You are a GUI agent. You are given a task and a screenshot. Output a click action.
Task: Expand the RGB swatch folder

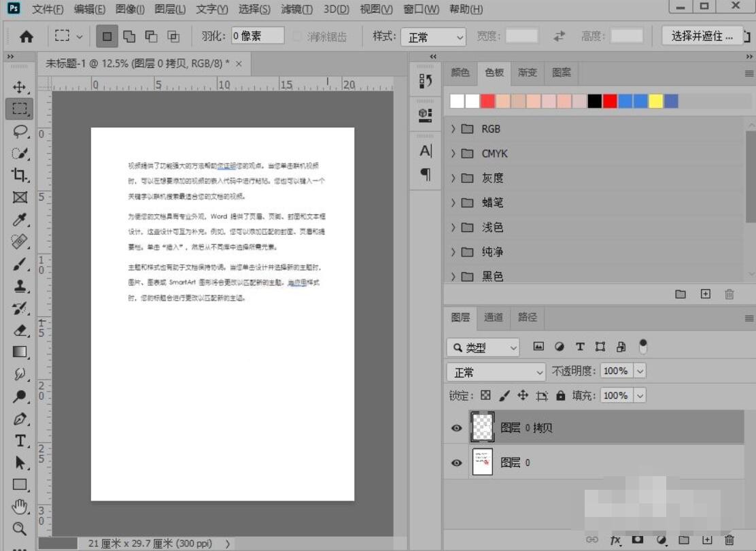tap(453, 129)
